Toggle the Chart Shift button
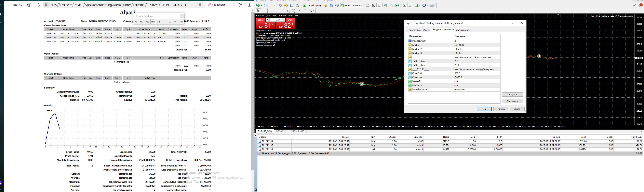Screen dimensions: 644x192 click(x=410, y=5)
